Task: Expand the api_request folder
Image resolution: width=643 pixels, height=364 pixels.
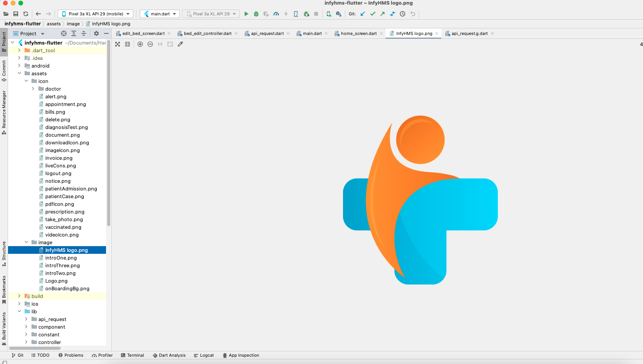Action: coord(27,319)
